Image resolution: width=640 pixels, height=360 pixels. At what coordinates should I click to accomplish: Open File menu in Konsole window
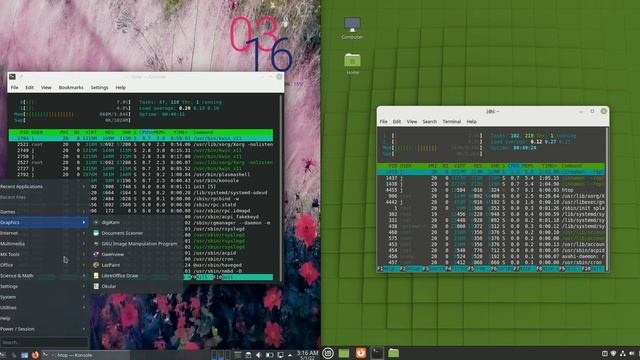(15, 87)
